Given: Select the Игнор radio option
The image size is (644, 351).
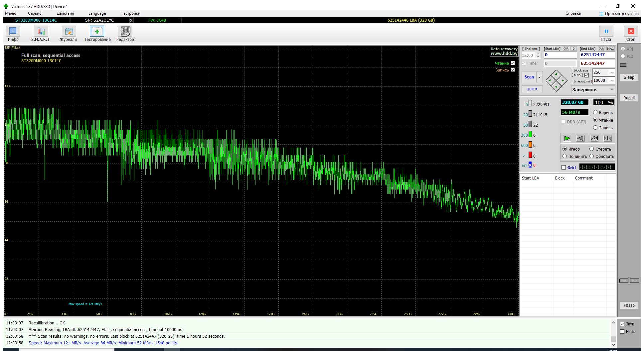Looking at the screenshot, I should (x=564, y=149).
